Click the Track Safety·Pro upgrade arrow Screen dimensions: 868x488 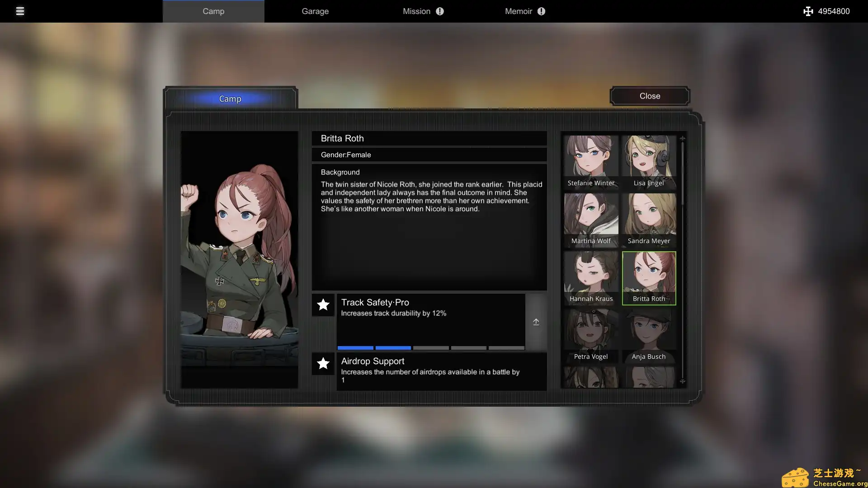coord(536,322)
